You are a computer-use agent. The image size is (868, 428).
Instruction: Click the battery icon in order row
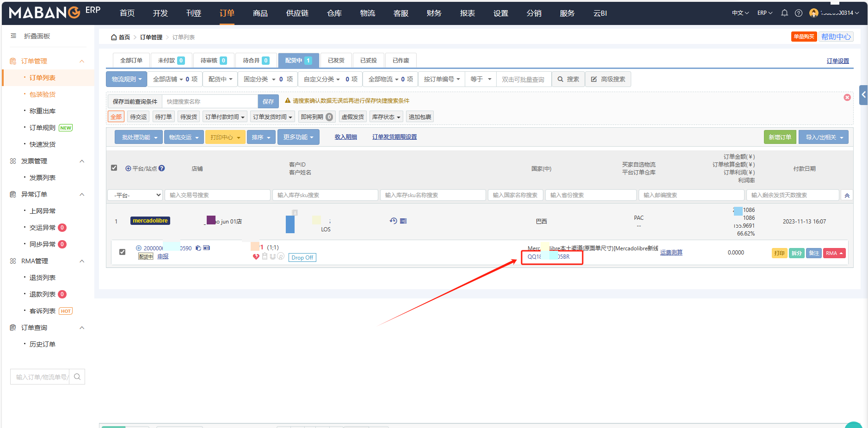click(265, 256)
